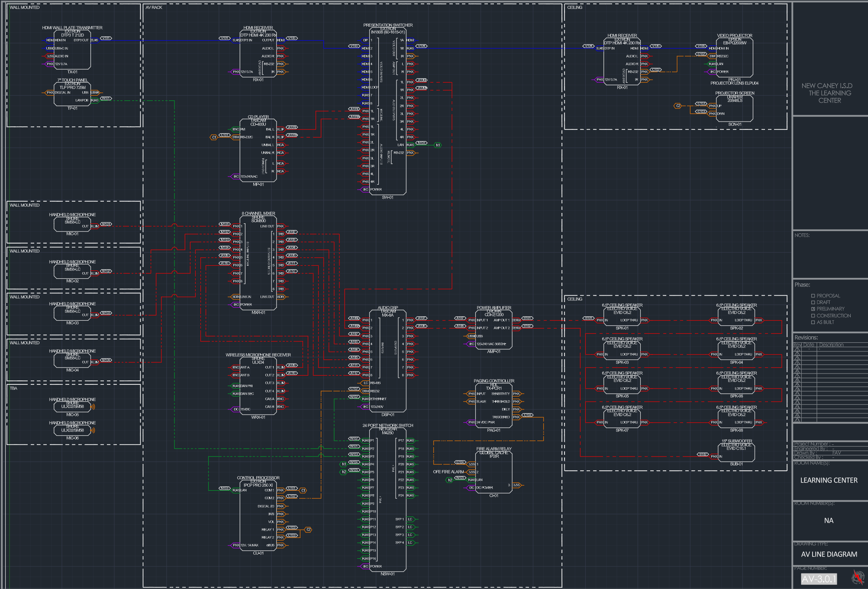Click the C2 hexagon tag near projector screen

tap(678, 106)
